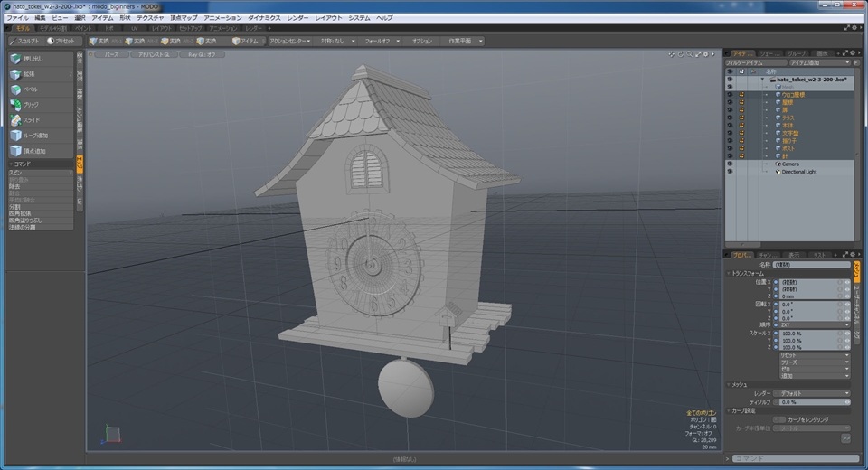The image size is (868, 470).
Task: Click the axis gizmo in viewport corner
Action: pos(112,434)
